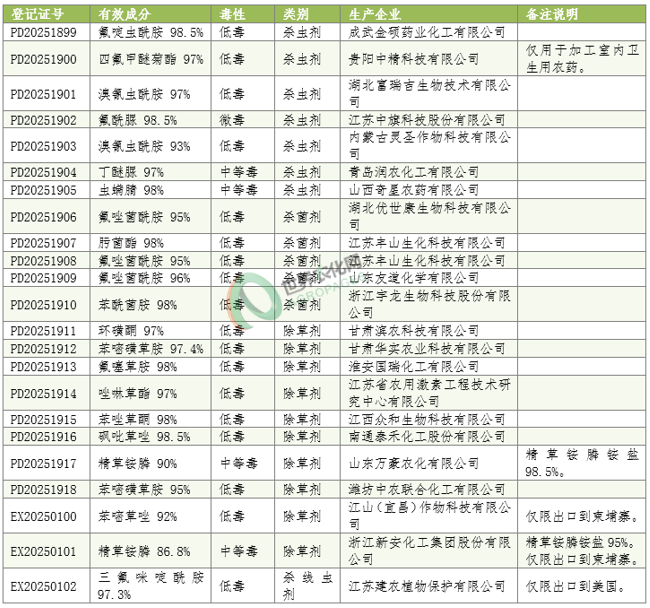Image resolution: width=650 pixels, height=608 pixels.
Task: Select cell PD20251901
Action: tap(44, 94)
